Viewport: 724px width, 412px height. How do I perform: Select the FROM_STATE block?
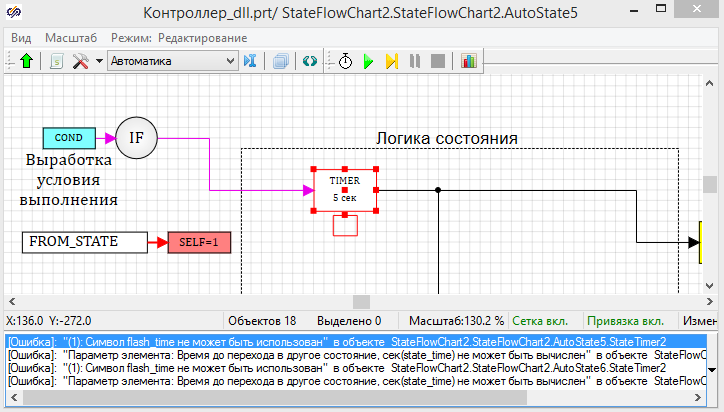pyautogui.click(x=85, y=242)
